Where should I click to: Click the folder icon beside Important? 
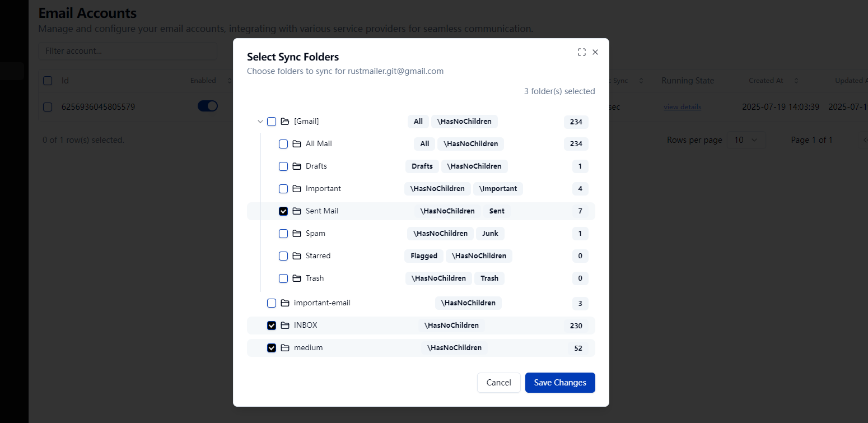[x=297, y=189]
